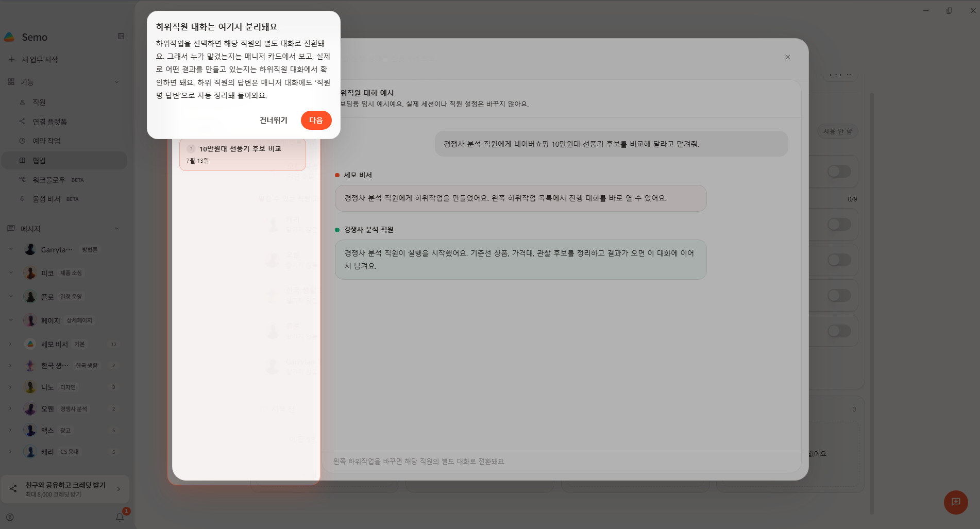Image resolution: width=980 pixels, height=529 pixels.
Task: Click the 직원 person icon
Action: pos(22,102)
